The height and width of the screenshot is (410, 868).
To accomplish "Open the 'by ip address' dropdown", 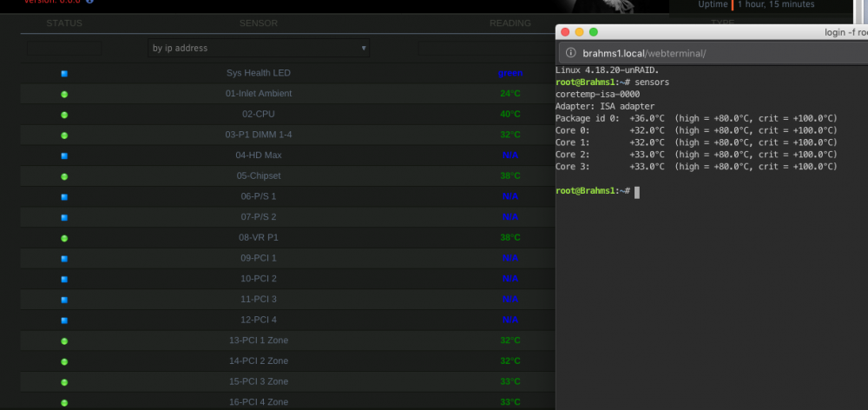I will coord(259,48).
